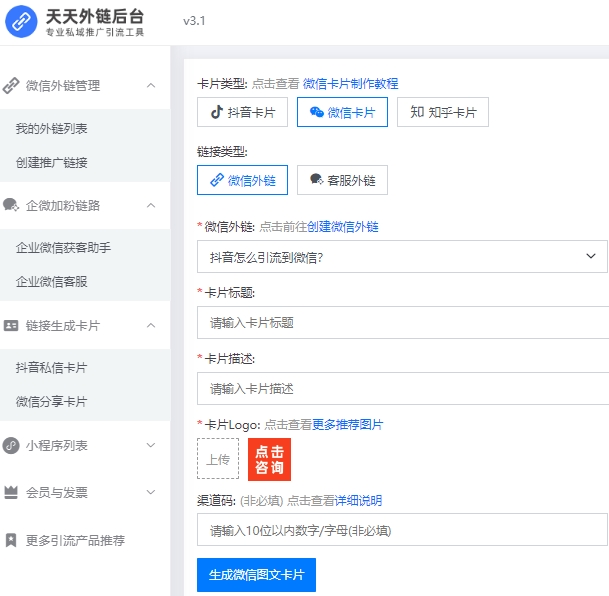Click the v3.1 version label
609x596 pixels.
(194, 21)
